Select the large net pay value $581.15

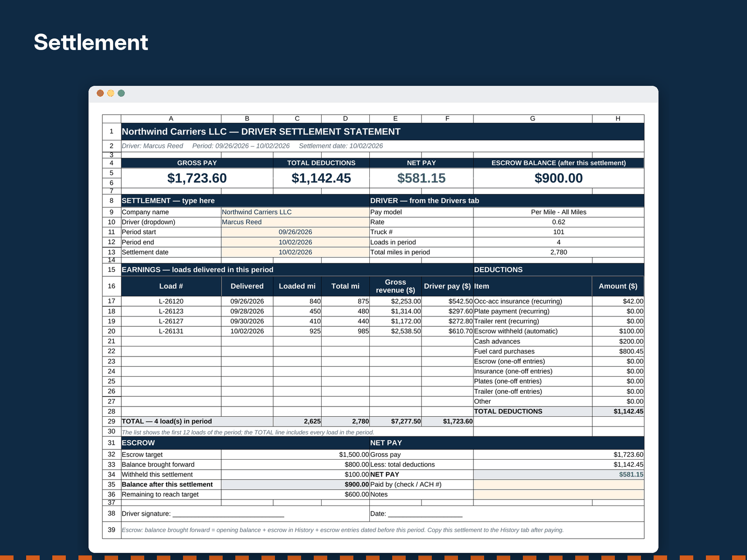point(422,178)
